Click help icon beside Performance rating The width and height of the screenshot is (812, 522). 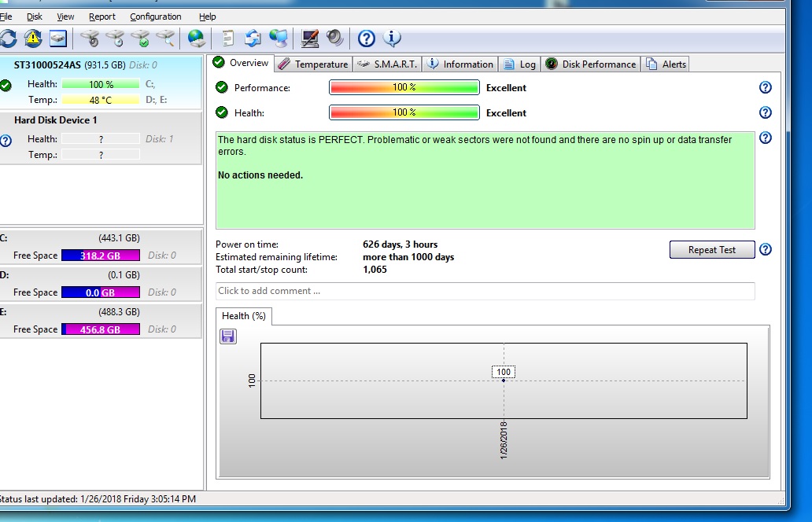[x=765, y=88]
